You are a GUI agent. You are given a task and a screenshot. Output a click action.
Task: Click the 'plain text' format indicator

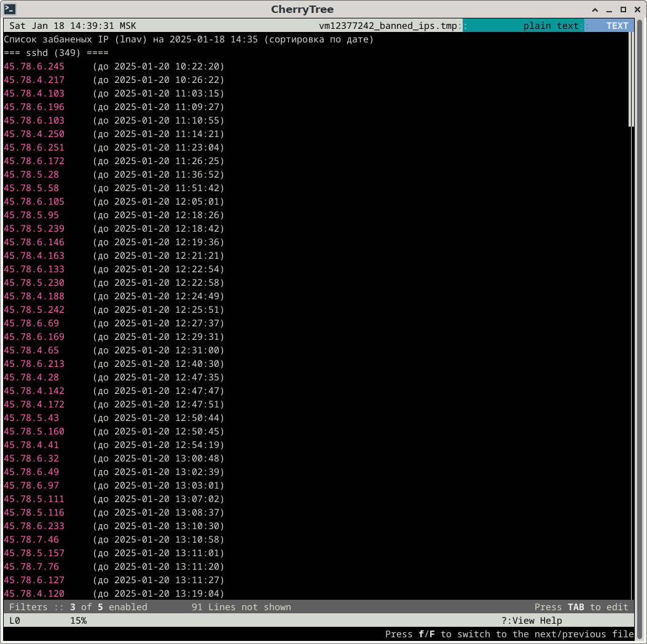[551, 26]
